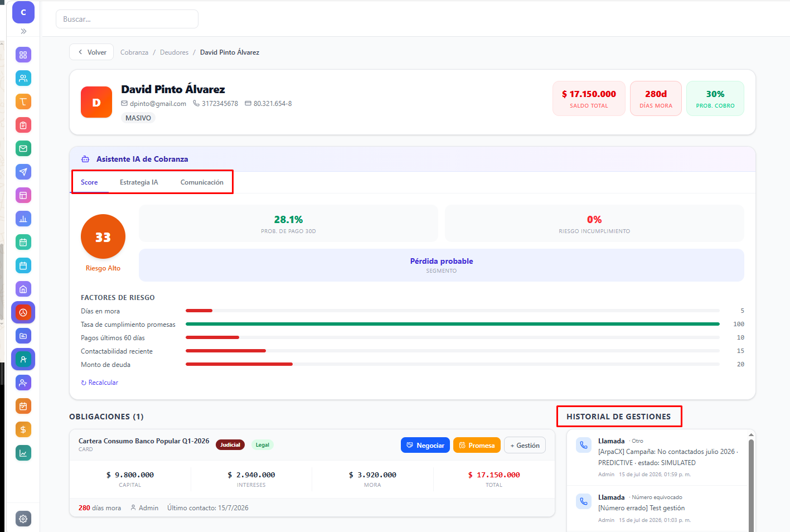
Task: Open the pink layout panel sidebar icon
Action: coord(23,195)
